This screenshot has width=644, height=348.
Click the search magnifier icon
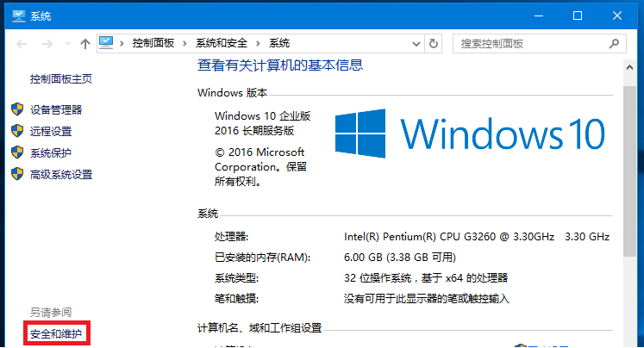pos(614,43)
